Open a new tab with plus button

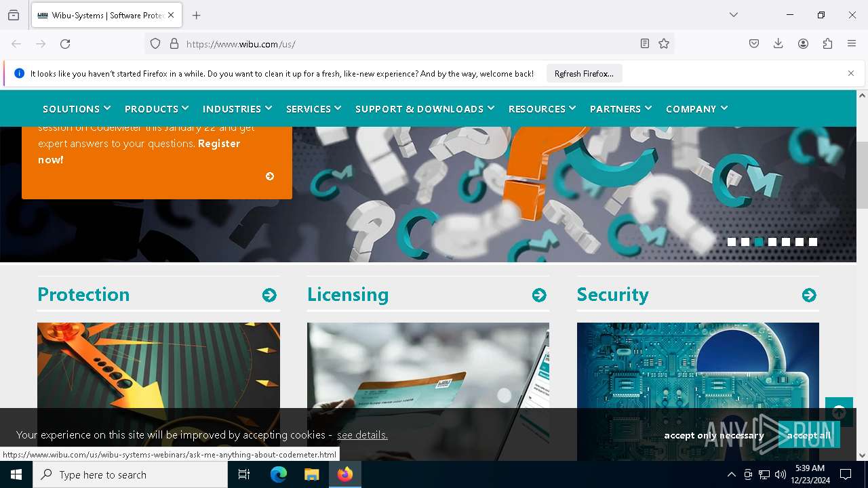(196, 15)
